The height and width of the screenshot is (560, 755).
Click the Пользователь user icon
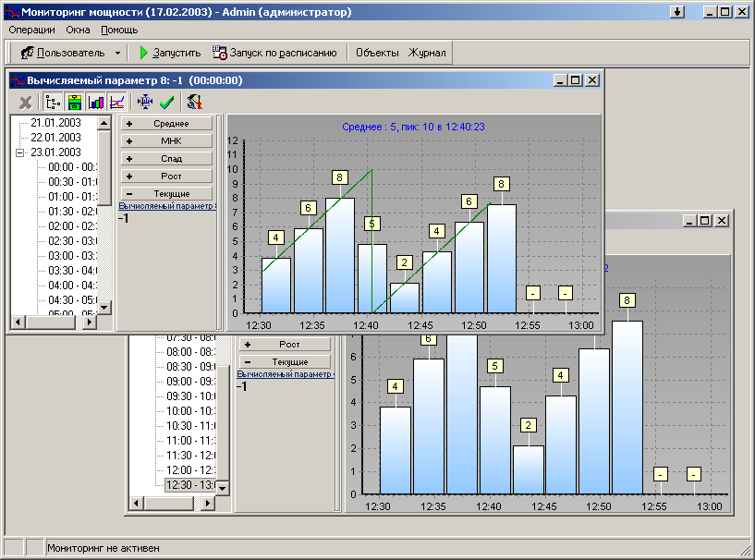coord(27,53)
